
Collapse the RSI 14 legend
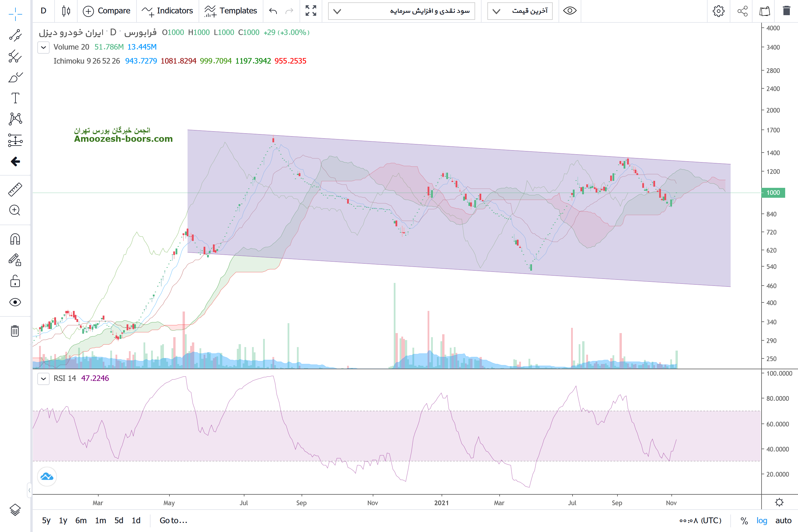coord(43,378)
